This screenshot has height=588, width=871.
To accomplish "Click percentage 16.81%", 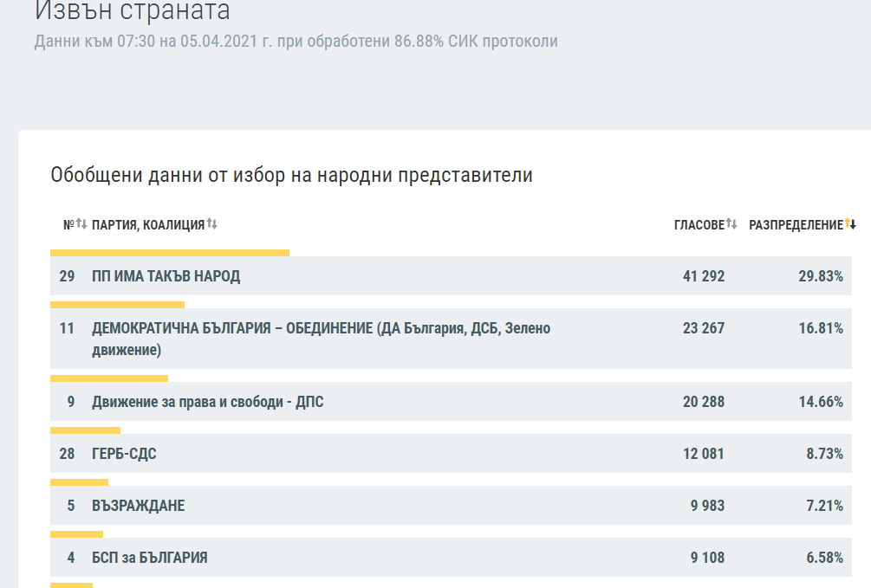I will [x=821, y=328].
